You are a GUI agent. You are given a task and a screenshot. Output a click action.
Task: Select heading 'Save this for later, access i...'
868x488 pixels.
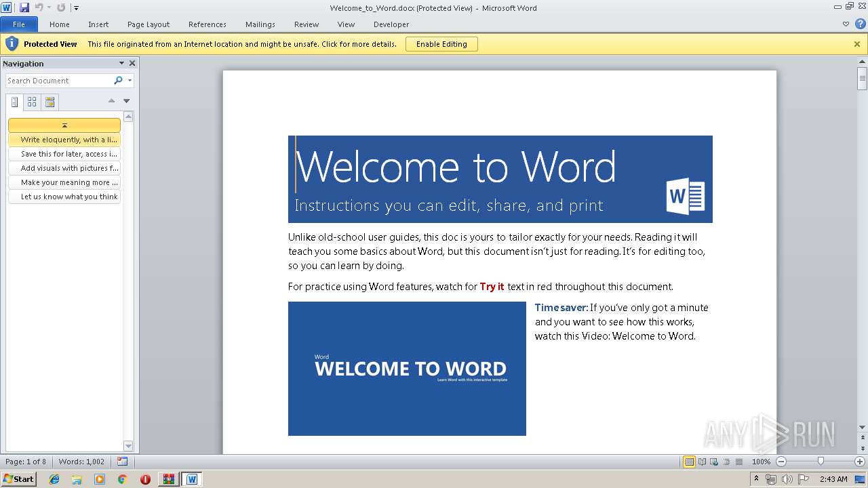pyautogui.click(x=64, y=154)
